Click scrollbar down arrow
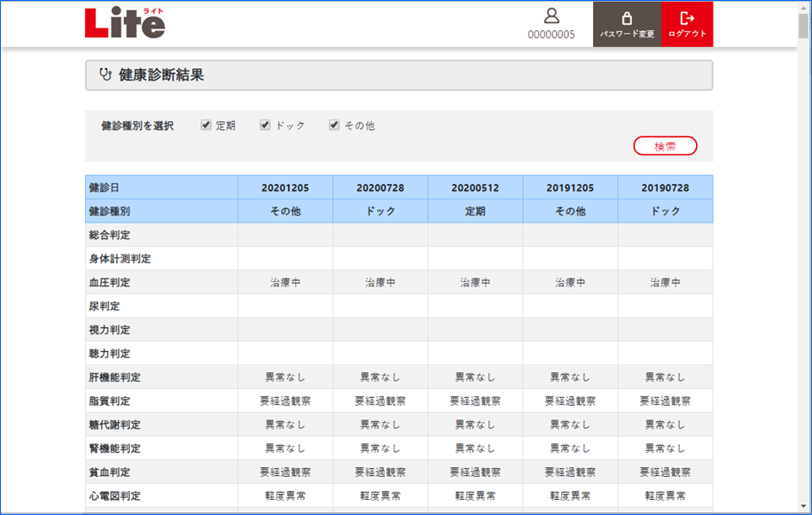Screen dimensions: 812x515 (x=803, y=507)
